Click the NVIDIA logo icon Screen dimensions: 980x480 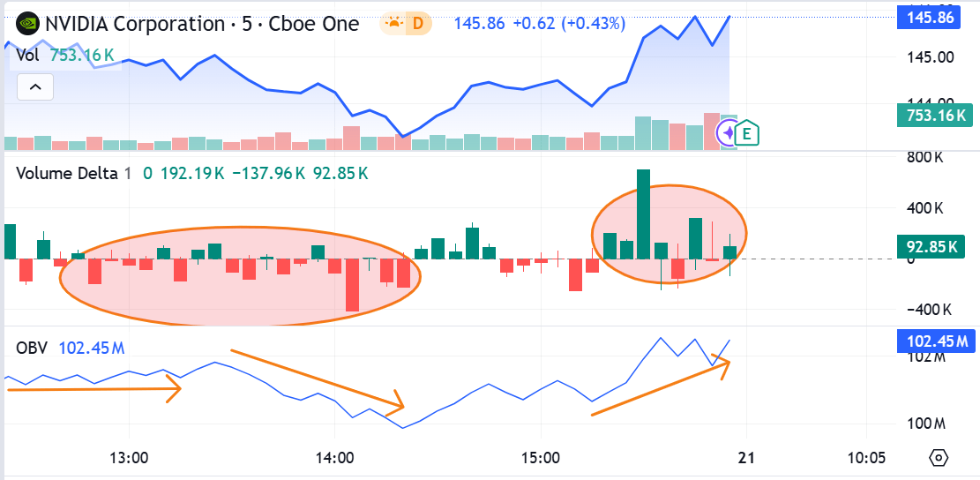pyautogui.click(x=26, y=23)
